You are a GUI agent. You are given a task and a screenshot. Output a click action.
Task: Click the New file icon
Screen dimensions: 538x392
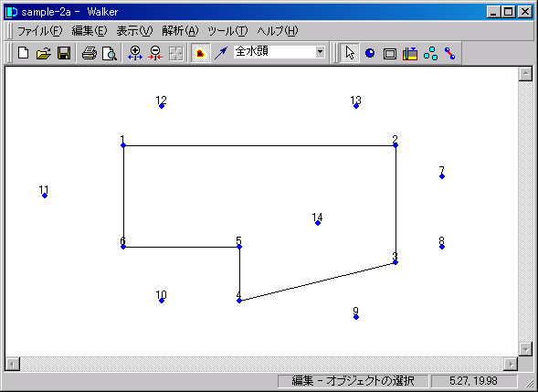[24, 53]
